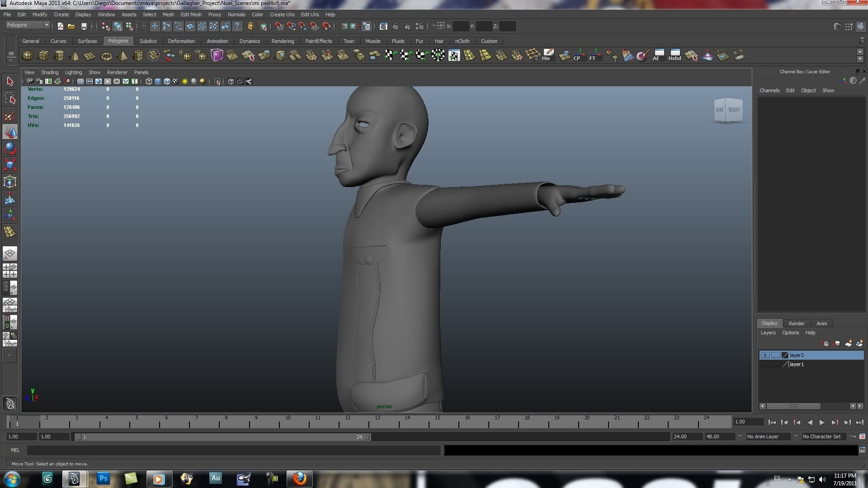Switch to single perspective view layout

[9, 253]
